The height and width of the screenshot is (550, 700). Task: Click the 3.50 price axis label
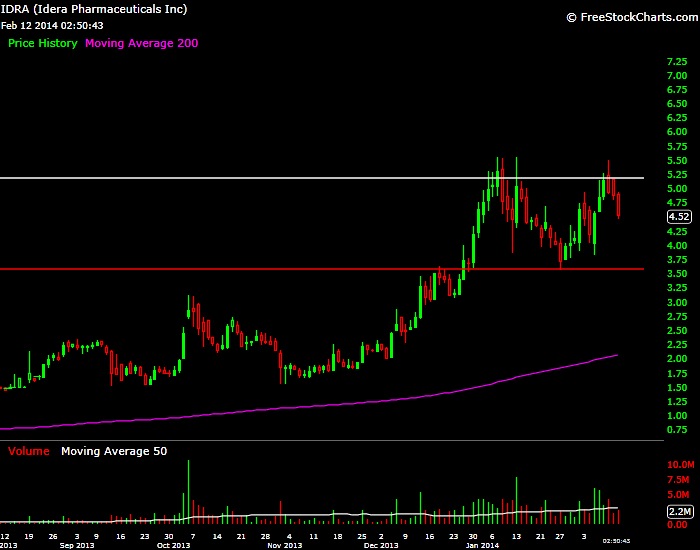(x=677, y=274)
